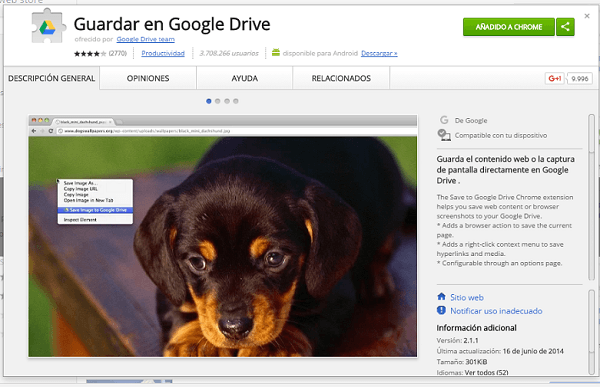Click the Tamaño 301KB text
Image resolution: width=600 pixels, height=387 pixels.
(x=462, y=362)
